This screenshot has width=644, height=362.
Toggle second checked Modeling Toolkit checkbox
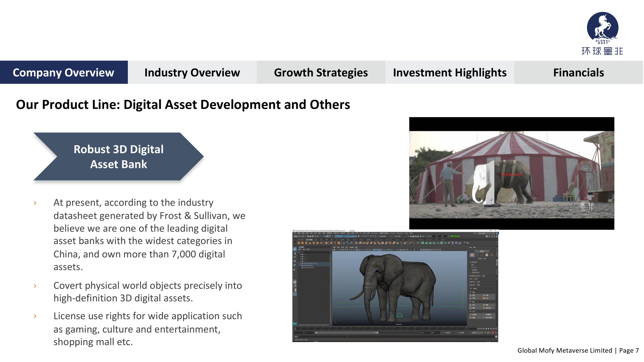[470, 272]
